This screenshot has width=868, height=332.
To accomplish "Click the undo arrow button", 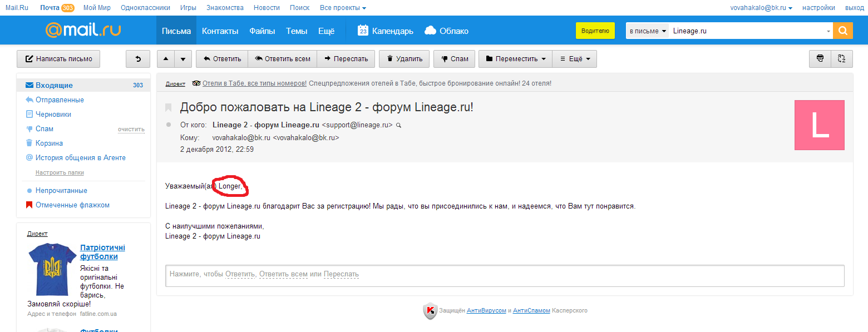I will pyautogui.click(x=138, y=59).
